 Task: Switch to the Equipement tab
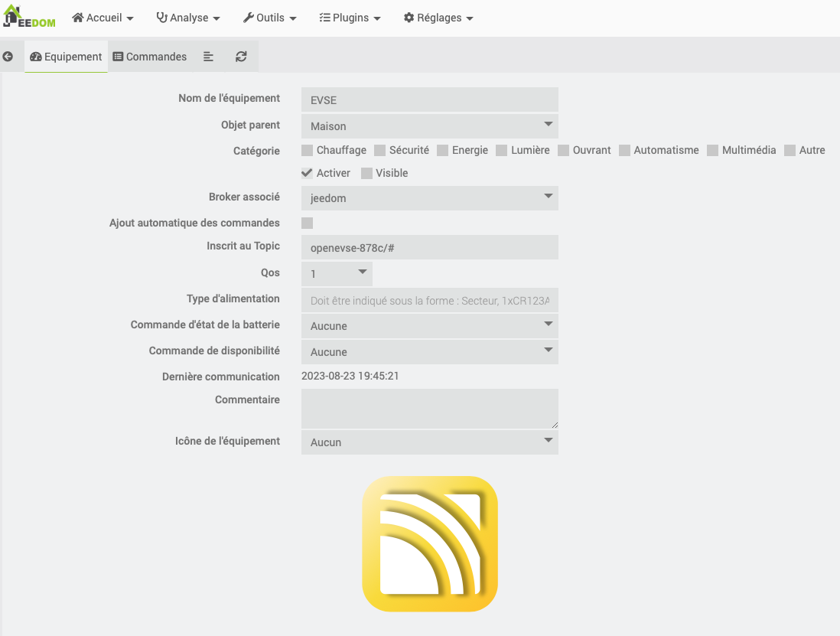66,57
